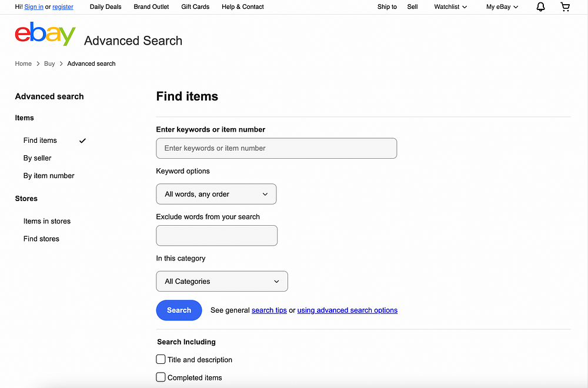588x388 pixels.
Task: Focus the keywords or item number field
Action: [x=276, y=148]
